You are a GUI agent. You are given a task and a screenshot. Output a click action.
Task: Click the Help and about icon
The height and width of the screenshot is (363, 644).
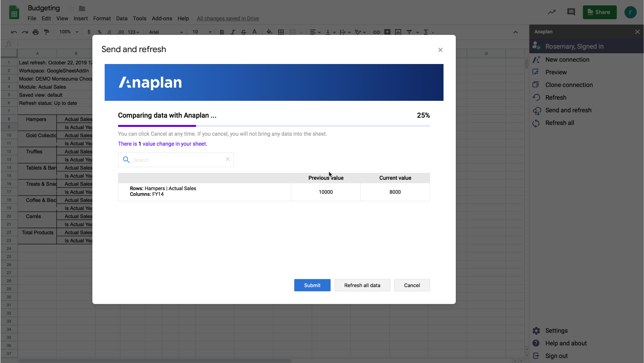536,343
